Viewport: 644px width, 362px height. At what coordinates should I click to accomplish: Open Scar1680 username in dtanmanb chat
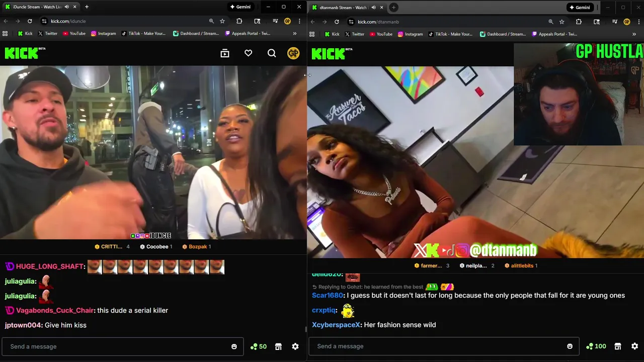click(x=328, y=296)
